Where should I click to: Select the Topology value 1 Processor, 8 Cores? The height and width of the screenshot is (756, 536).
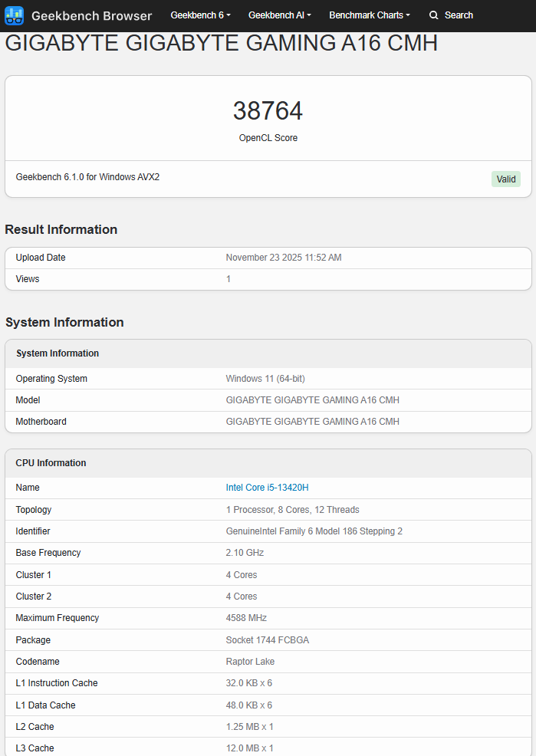click(x=293, y=510)
